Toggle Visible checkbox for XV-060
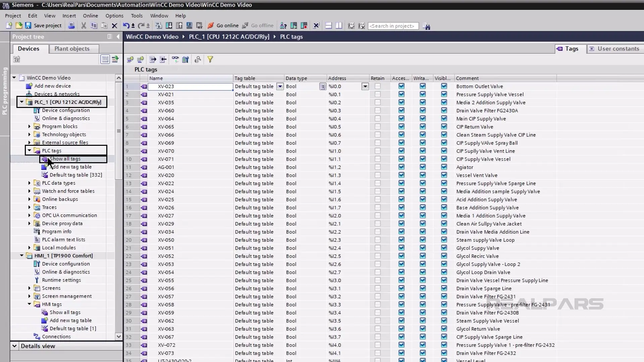644x362 pixels. click(444, 110)
